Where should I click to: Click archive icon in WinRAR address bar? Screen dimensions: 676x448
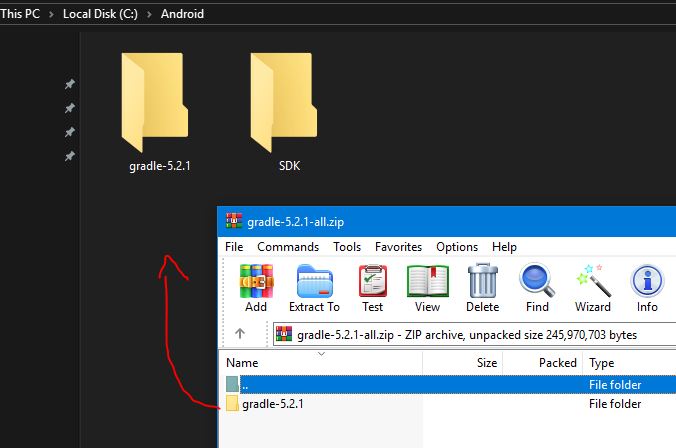[x=284, y=334]
